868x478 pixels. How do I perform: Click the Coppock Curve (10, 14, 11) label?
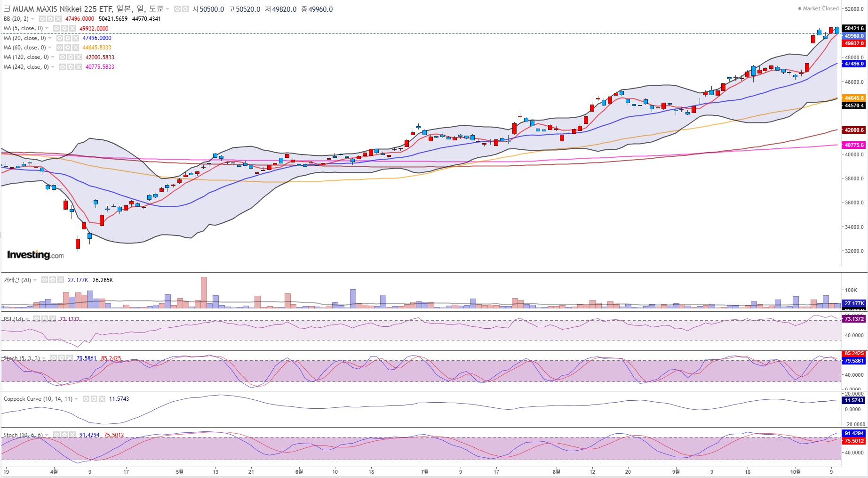click(38, 399)
